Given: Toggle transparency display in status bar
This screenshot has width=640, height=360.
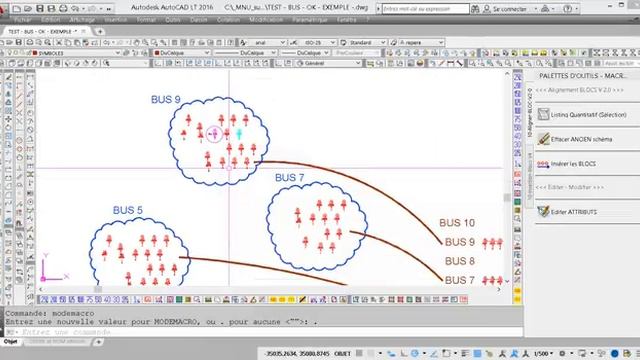Looking at the screenshot, I should point(477,353).
